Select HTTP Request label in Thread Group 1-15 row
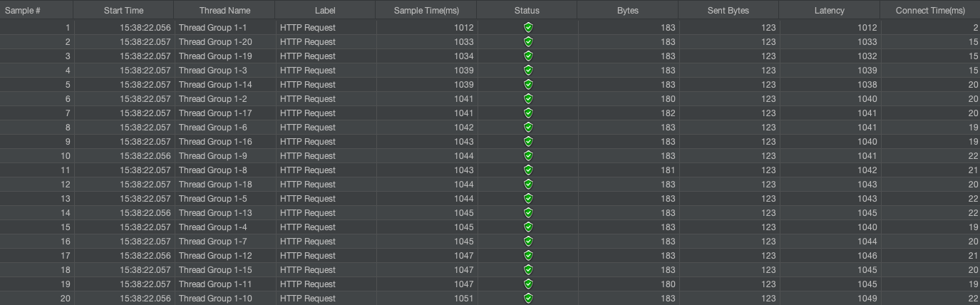 point(307,270)
